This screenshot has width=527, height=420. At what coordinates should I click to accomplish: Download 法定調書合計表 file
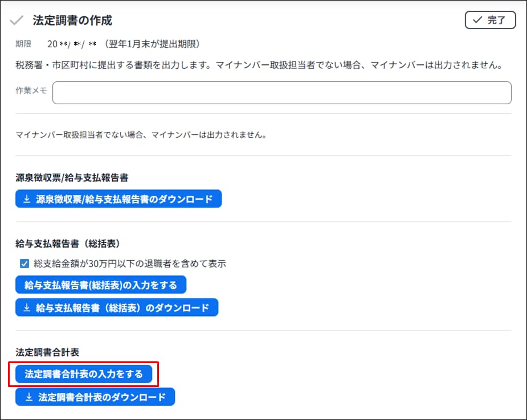coord(95,397)
